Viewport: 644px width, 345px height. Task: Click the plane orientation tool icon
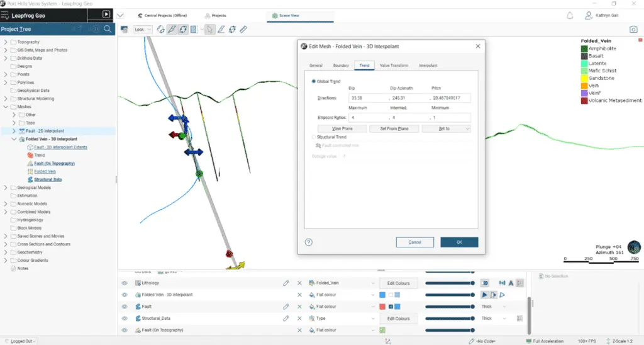point(233,29)
